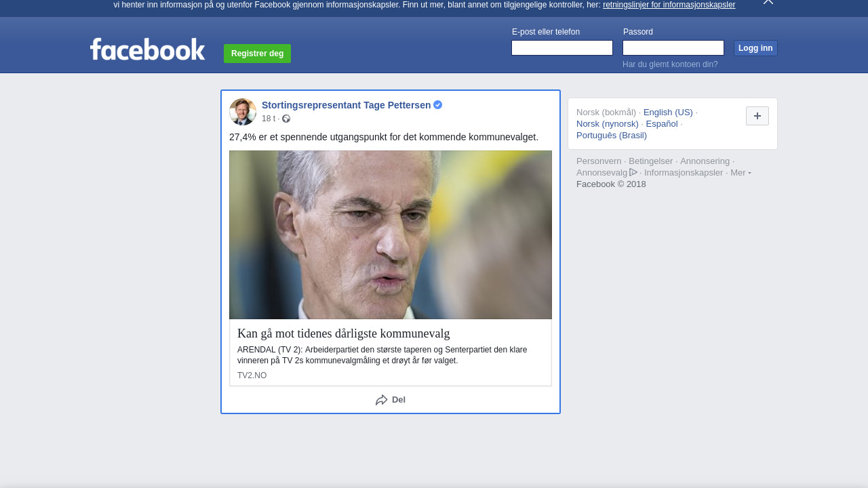Image resolution: width=868 pixels, height=488 pixels.
Task: Click the ARENDAL (TV 2) article description
Action: pyautogui.click(x=382, y=355)
